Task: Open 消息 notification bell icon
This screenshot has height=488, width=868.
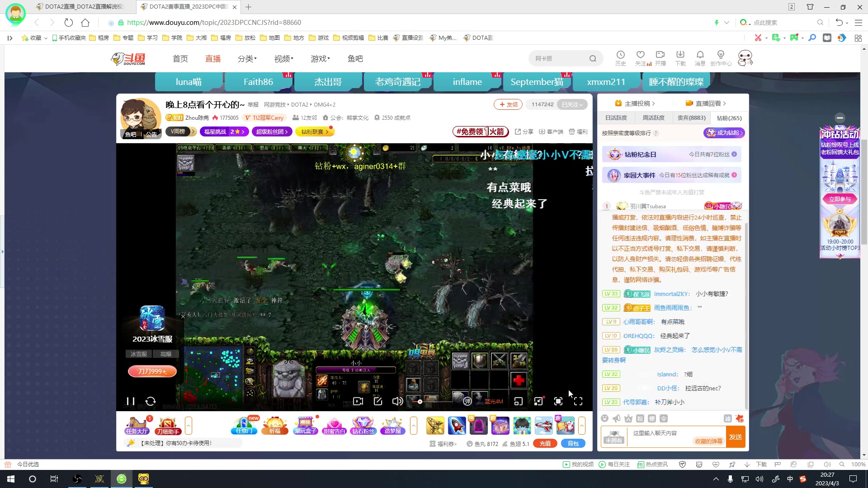Action: click(700, 58)
